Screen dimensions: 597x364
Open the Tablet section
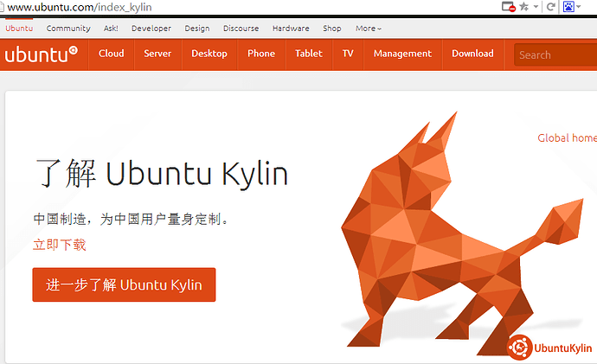309,54
